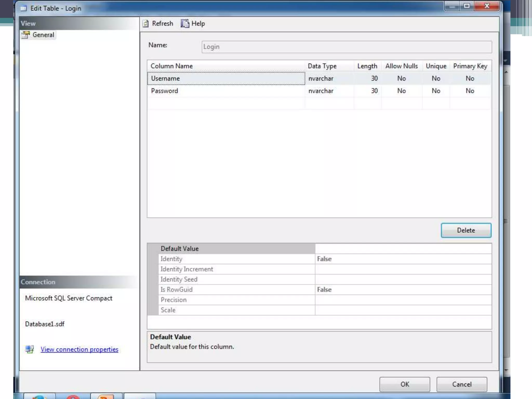
Task: Click the Cancel button
Action: coord(462,384)
